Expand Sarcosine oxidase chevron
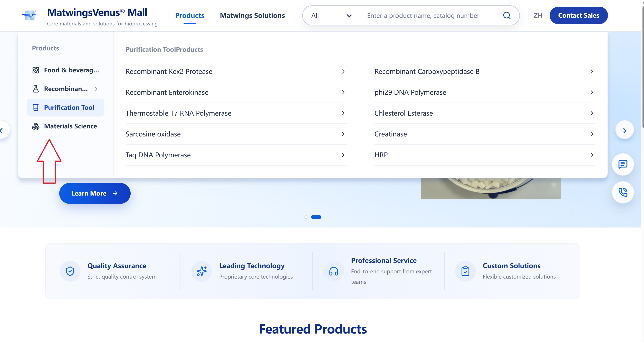The image size is (644, 342). [343, 134]
